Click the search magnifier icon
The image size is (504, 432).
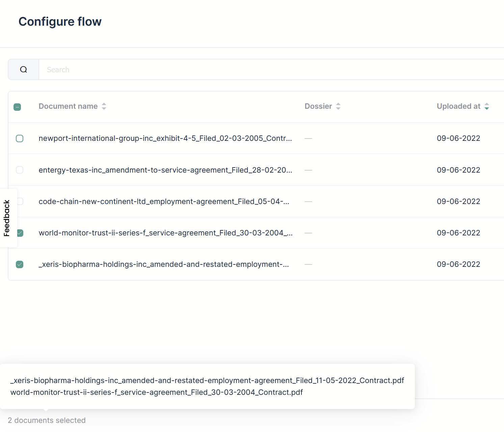click(23, 70)
